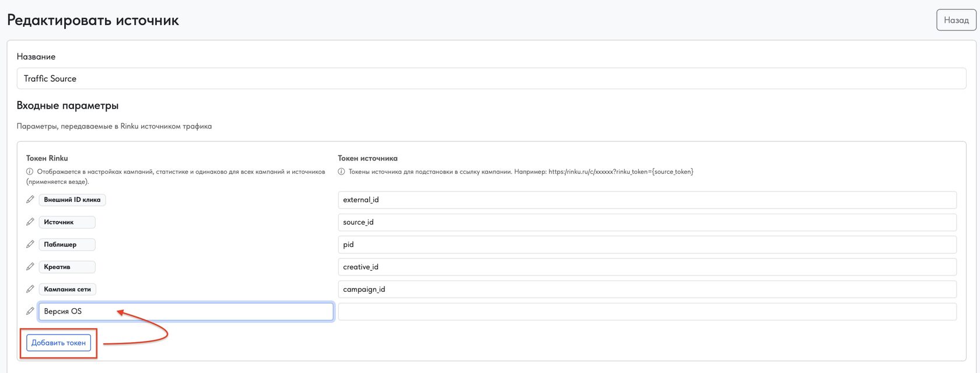Click edit pencil next to Креатив
980x373 pixels.
(x=30, y=267)
